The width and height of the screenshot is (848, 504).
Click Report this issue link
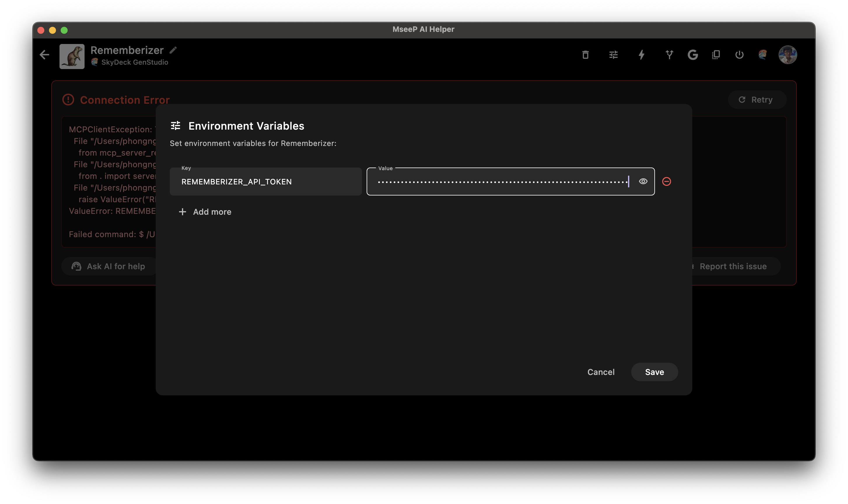(733, 266)
